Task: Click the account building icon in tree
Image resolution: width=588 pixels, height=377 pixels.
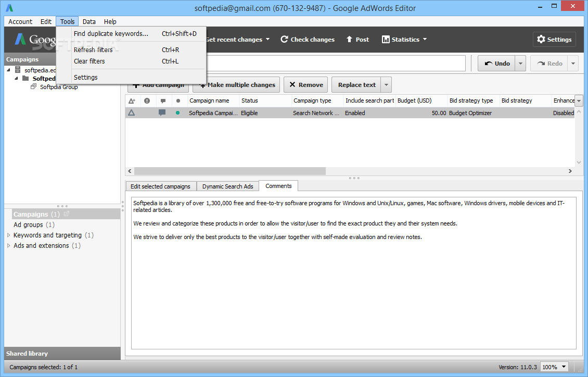Action: click(18, 70)
